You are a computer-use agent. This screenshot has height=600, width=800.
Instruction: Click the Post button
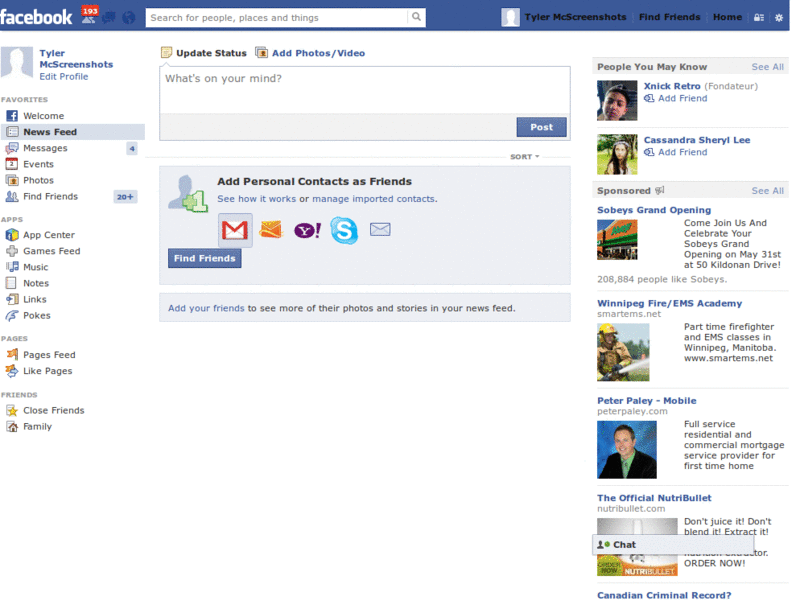click(541, 127)
